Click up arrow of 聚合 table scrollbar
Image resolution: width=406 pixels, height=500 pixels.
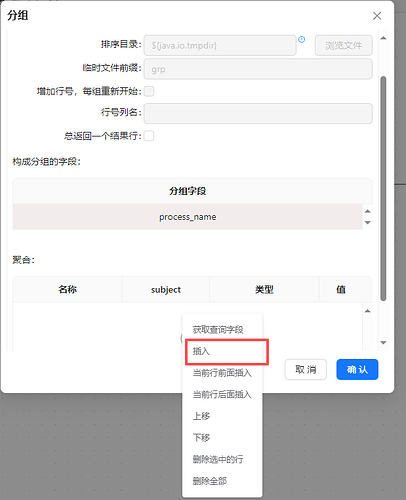[x=368, y=311]
